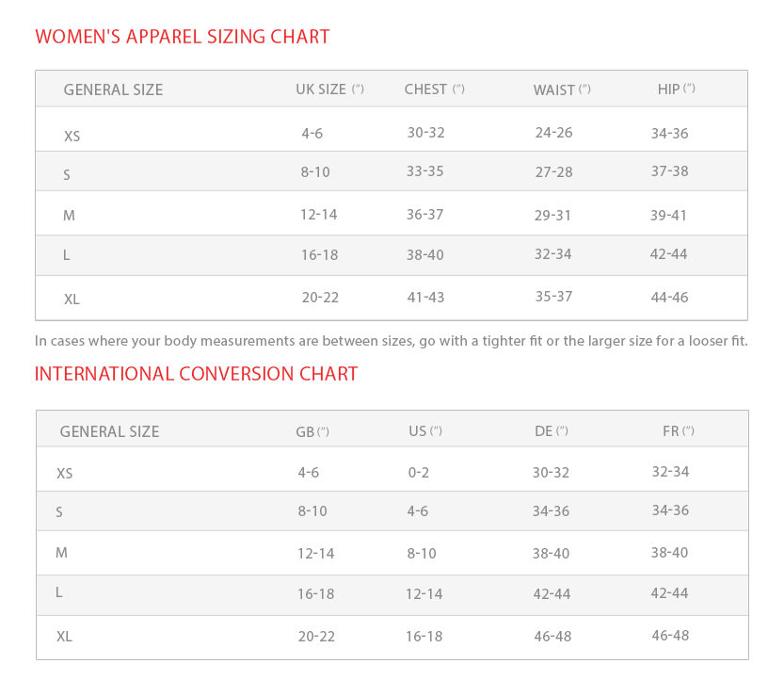Click the 39-41 hip value for M

[668, 216]
